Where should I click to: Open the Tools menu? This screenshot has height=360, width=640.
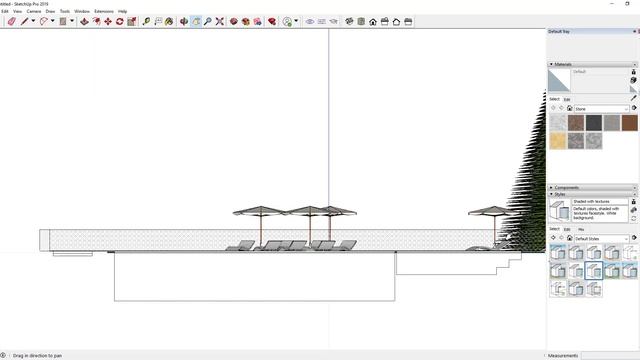64,11
